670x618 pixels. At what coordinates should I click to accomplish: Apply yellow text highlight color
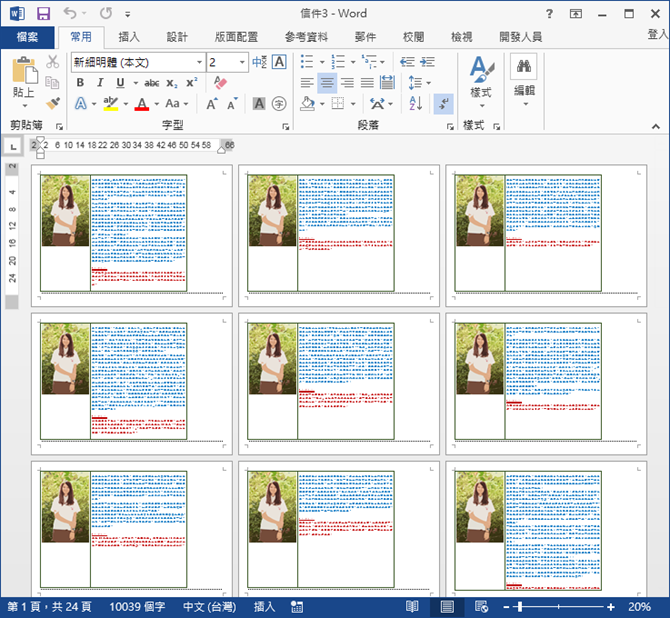[111, 104]
